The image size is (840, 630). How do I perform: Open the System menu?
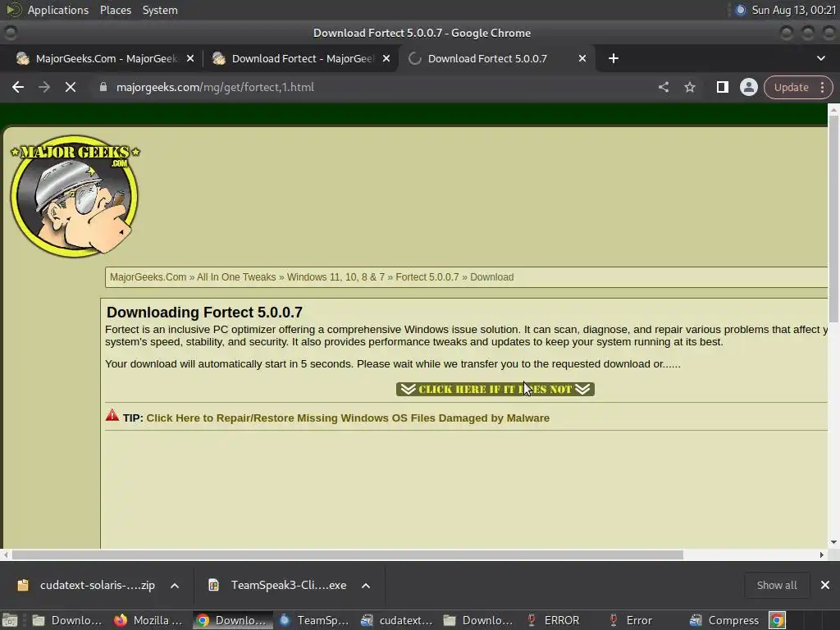(x=160, y=10)
